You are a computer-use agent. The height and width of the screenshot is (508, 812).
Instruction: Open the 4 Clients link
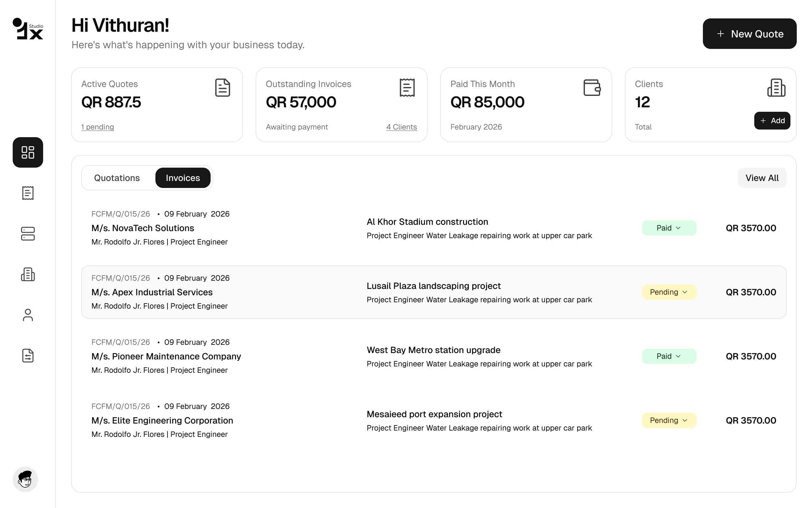click(x=401, y=127)
